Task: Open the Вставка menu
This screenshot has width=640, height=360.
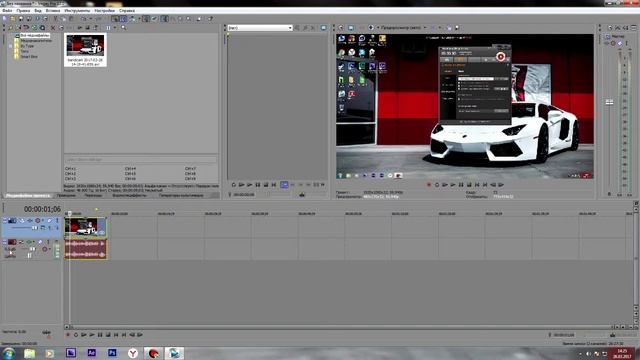Action: [x=53, y=11]
